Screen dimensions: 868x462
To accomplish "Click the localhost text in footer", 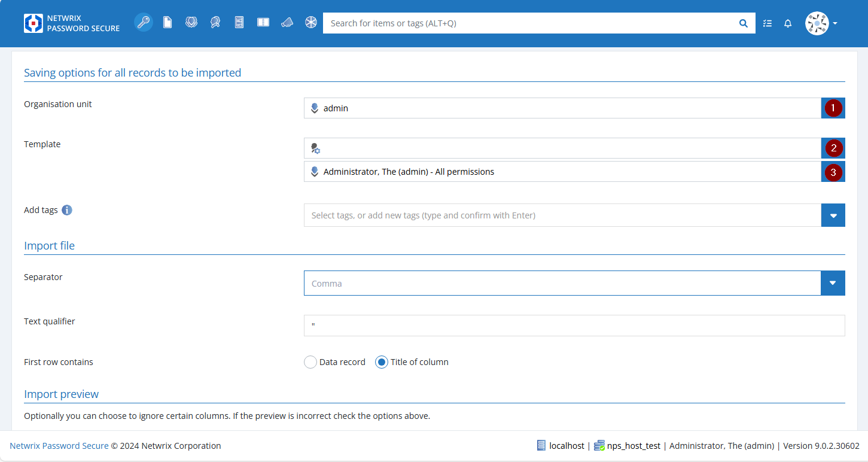I will click(567, 446).
